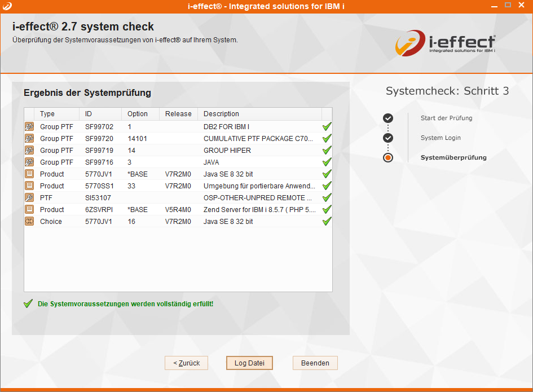
Task: Click the i-effect title bar app icon
Action: pos(7,6)
